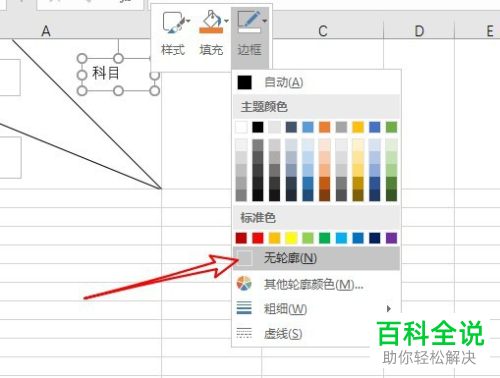This screenshot has height=378, width=500.
Task: Pick gold theme color swatch in top row
Action: [x=358, y=127]
